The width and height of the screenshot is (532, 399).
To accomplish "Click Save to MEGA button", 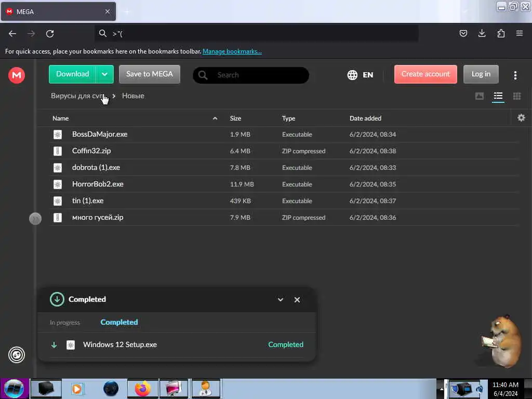I will point(150,74).
